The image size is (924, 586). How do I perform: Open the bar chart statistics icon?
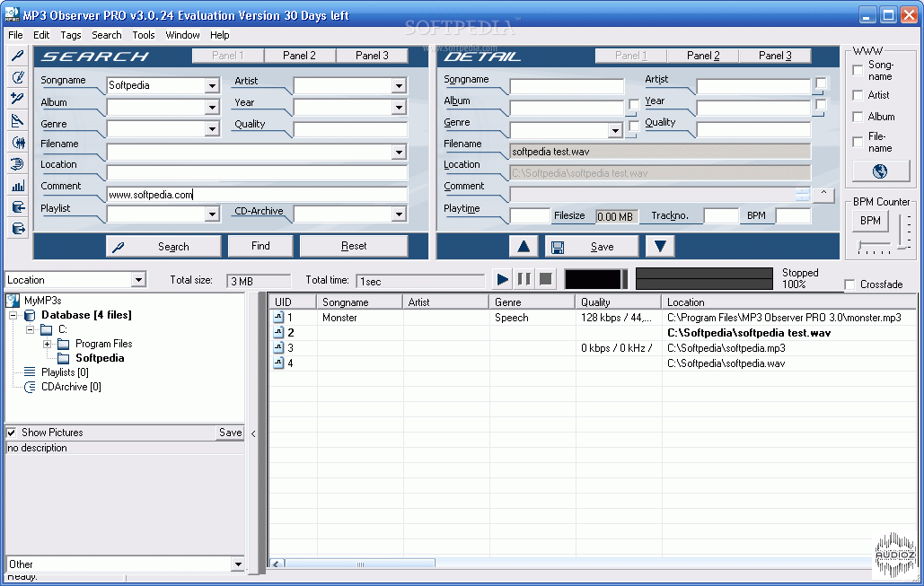click(x=18, y=186)
